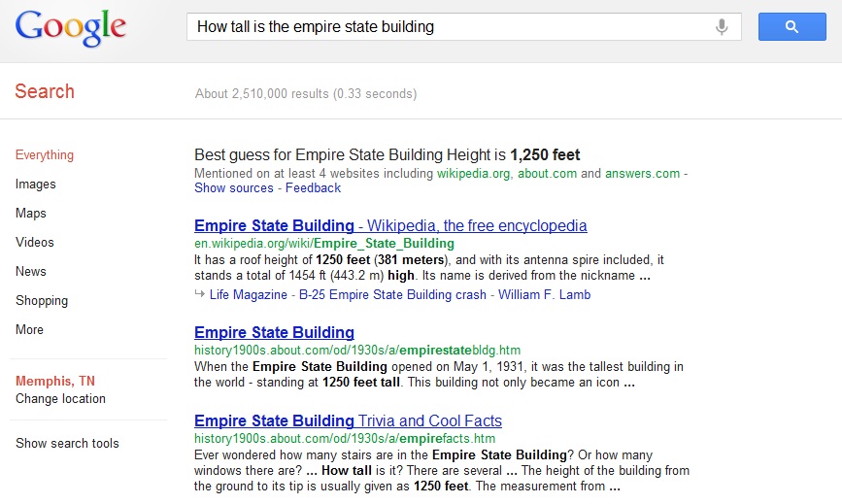Switch to Images results
Screen dimensions: 842x504
click(x=36, y=185)
